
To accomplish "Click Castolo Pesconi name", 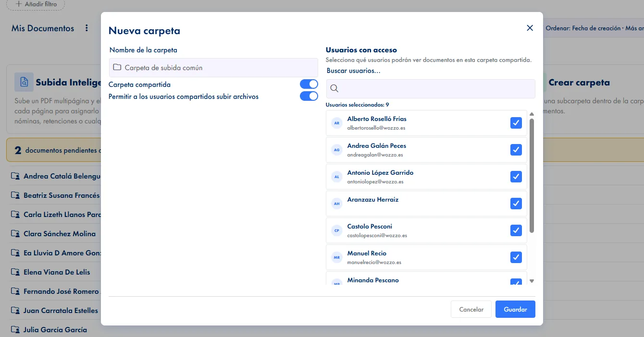I will [x=370, y=226].
